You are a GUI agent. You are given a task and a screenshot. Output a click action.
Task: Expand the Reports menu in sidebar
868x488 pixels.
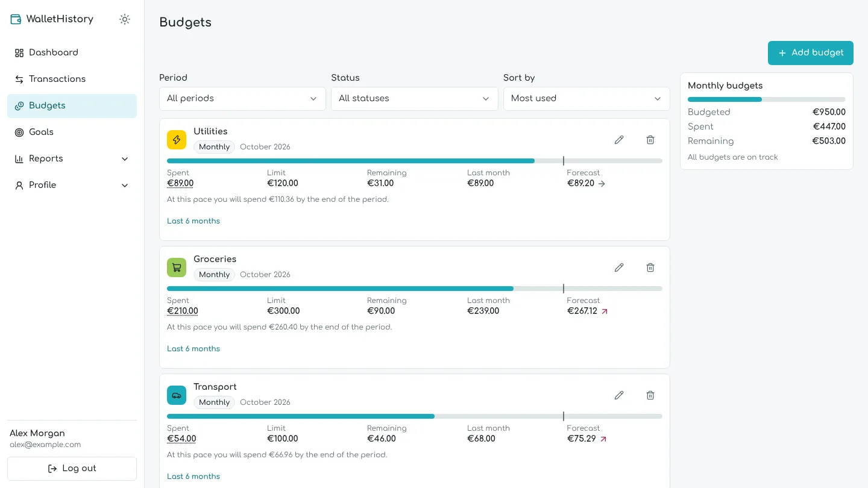[x=72, y=158]
